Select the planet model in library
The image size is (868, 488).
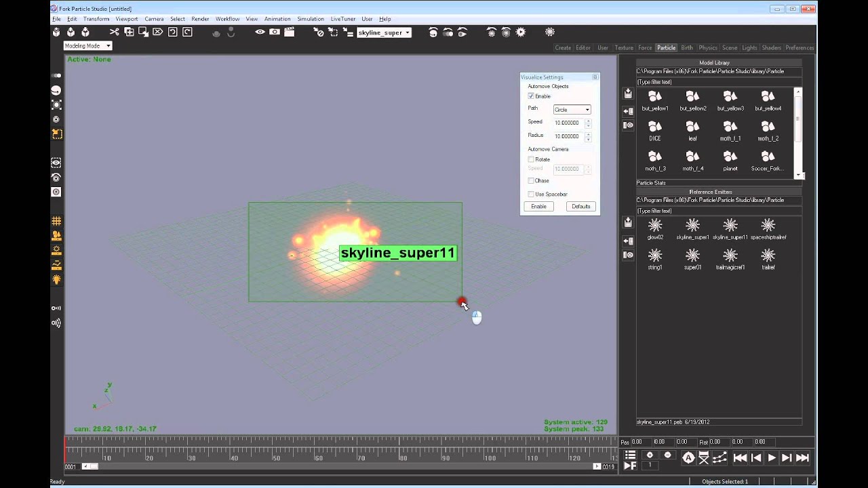click(730, 161)
